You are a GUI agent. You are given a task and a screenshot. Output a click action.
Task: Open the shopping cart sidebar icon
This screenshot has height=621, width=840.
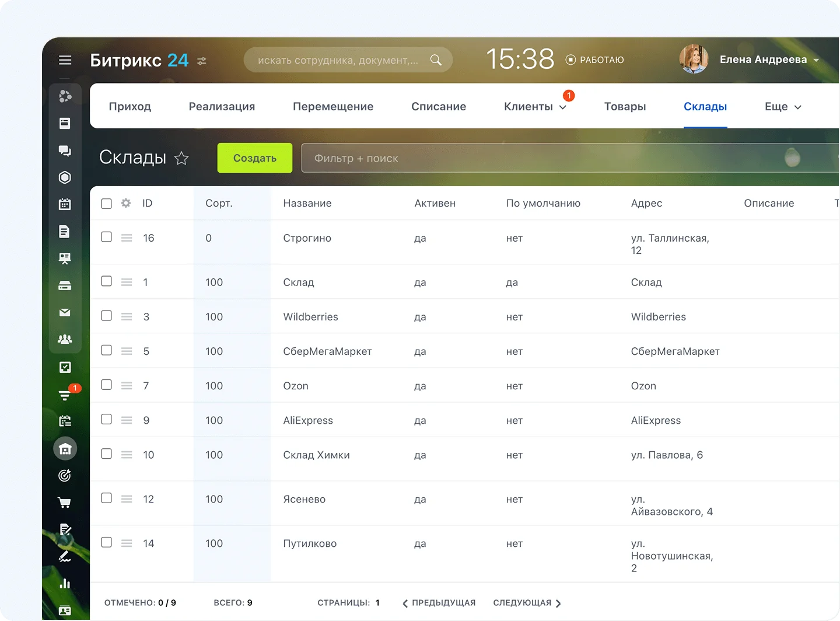[x=65, y=503]
